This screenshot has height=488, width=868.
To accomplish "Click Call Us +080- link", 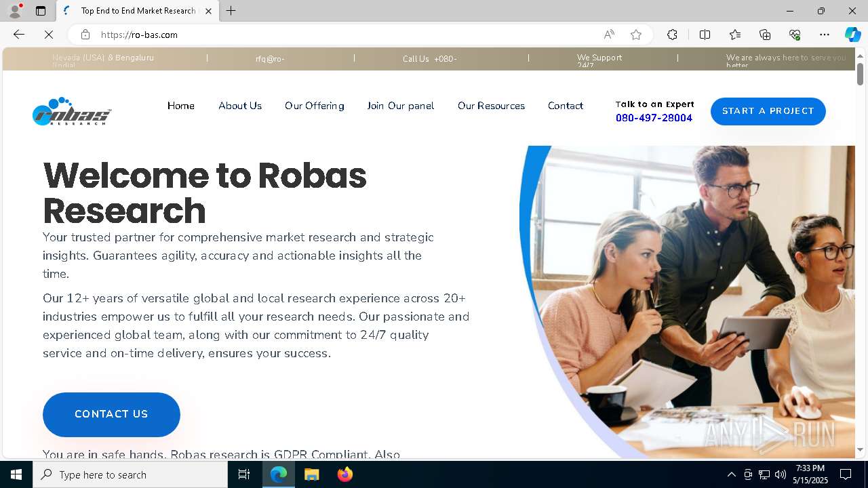I will point(430,59).
